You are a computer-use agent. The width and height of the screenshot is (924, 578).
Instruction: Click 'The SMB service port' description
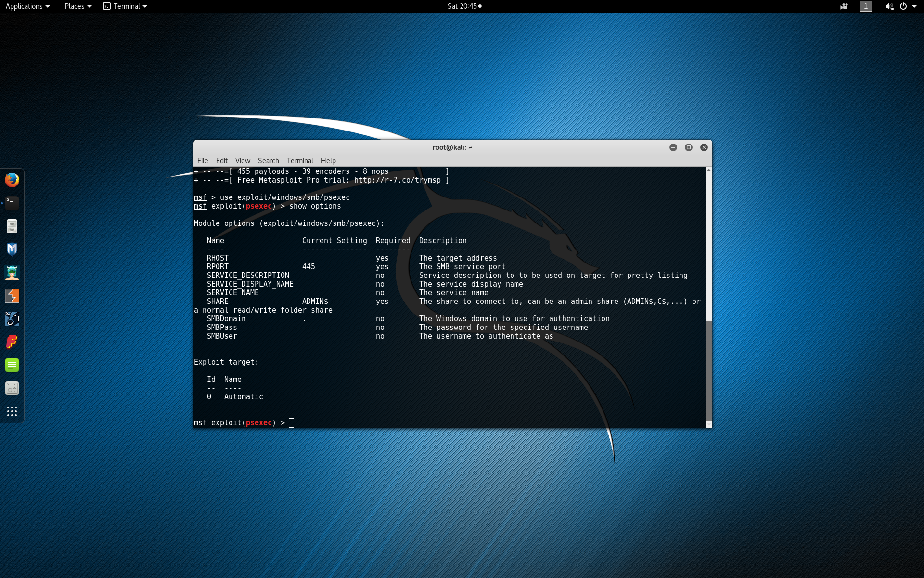click(x=462, y=267)
